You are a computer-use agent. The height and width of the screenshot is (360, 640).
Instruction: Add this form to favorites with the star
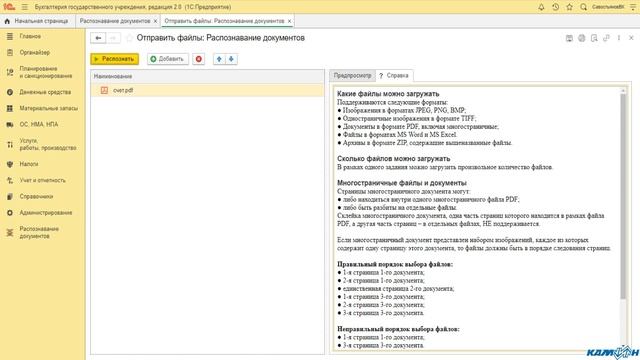tap(129, 38)
